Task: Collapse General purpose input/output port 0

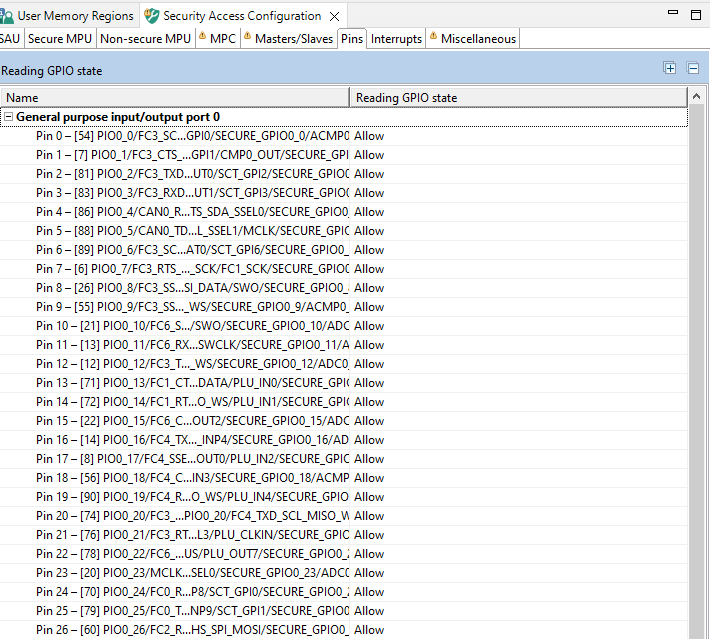Action: coord(8,117)
